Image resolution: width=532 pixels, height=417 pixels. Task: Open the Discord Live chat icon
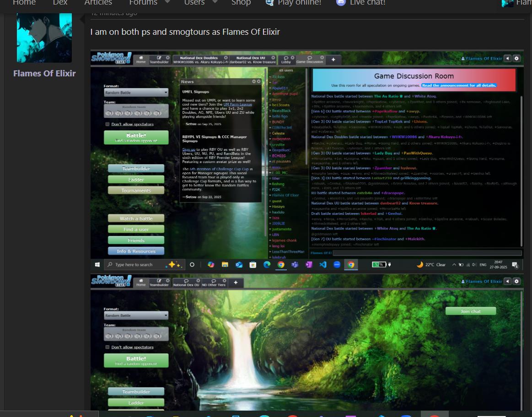point(340,2)
